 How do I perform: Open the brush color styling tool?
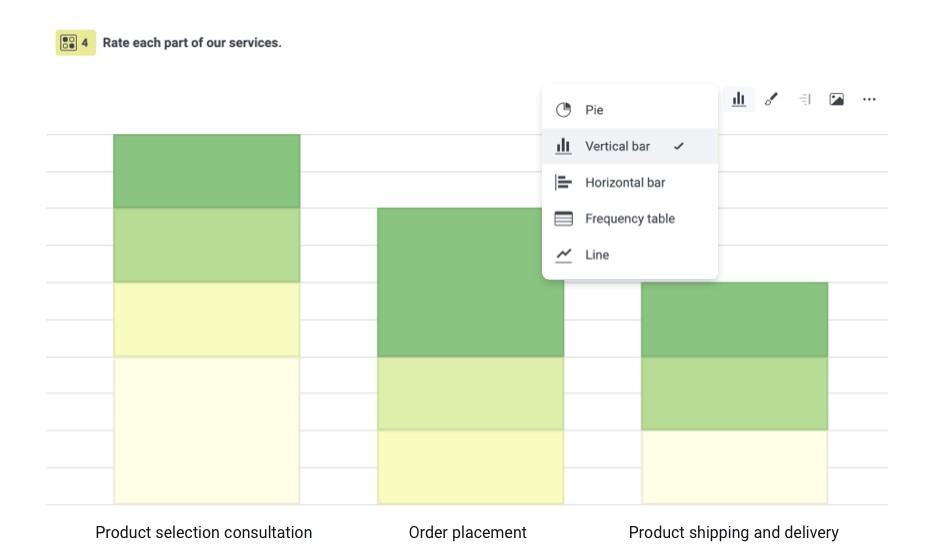pos(771,99)
